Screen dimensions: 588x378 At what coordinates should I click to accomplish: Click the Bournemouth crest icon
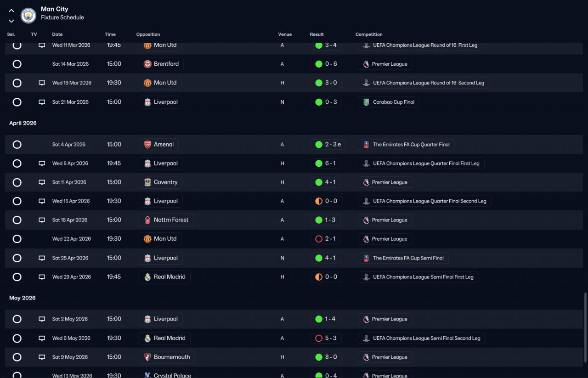click(x=147, y=357)
